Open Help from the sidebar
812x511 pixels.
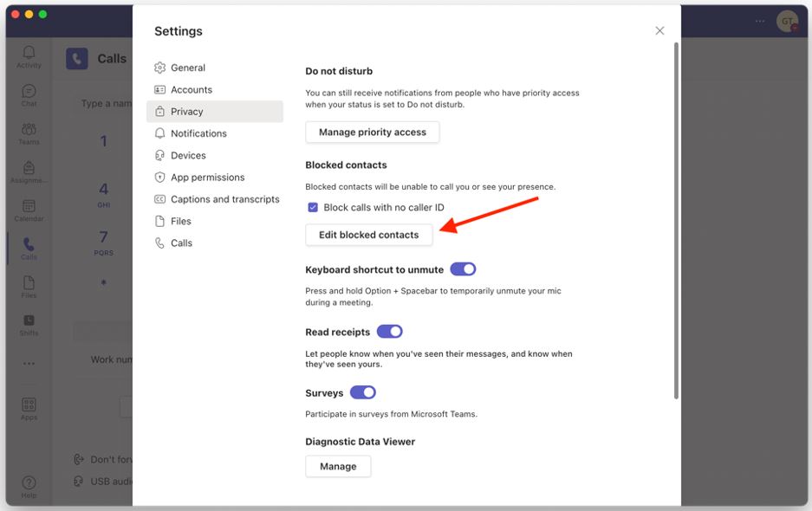29,481
